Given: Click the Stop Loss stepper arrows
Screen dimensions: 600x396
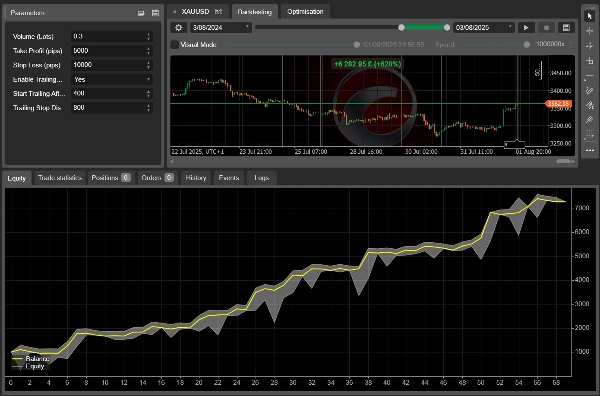Looking at the screenshot, I should click(x=148, y=65).
